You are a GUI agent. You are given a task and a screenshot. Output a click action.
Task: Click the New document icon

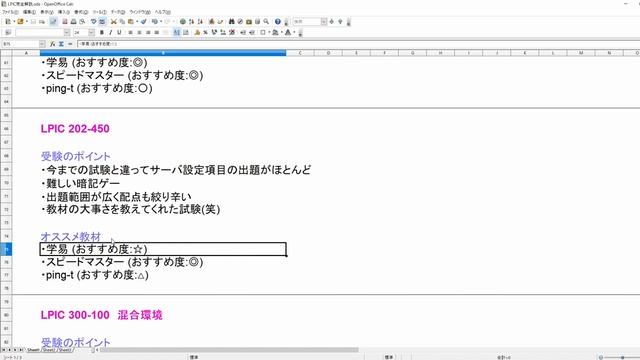click(8, 22)
